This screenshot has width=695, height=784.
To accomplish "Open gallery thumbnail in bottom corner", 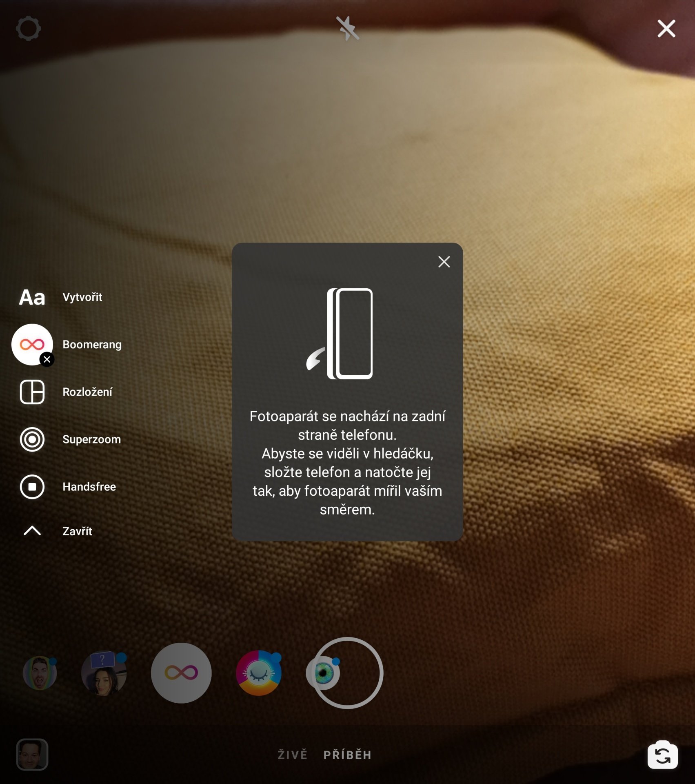I will (32, 754).
